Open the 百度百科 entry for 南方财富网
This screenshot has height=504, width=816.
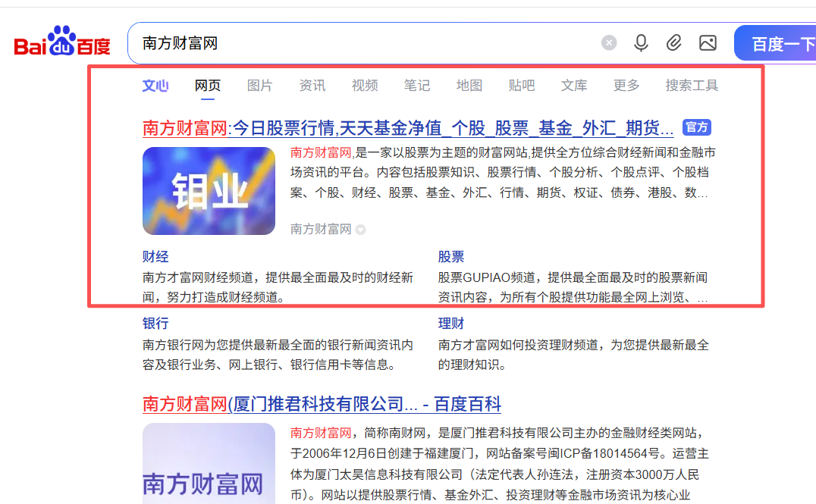click(x=322, y=405)
